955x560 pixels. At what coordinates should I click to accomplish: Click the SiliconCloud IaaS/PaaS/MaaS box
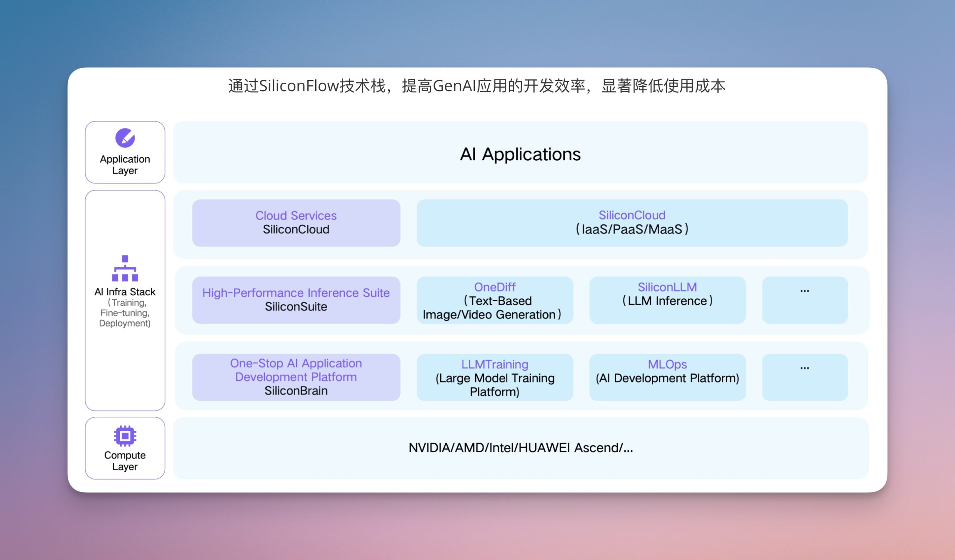(x=632, y=223)
